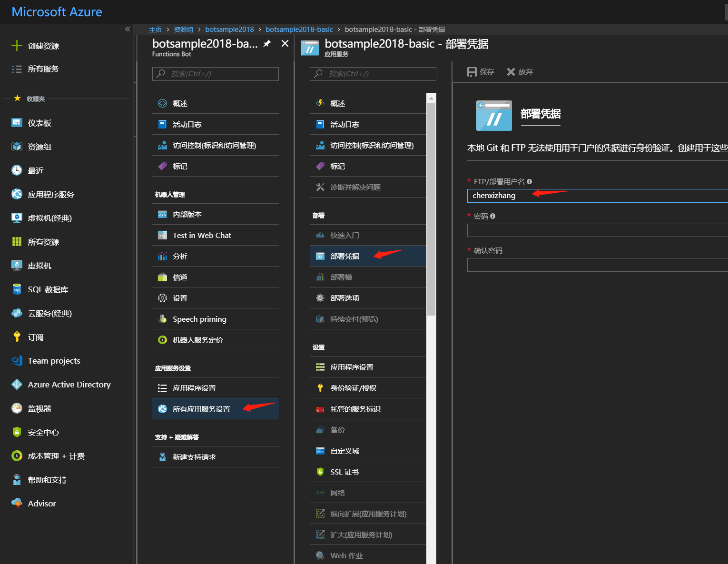Select the 监视器 icon in sidebar
The width and height of the screenshot is (728, 564).
(x=16, y=408)
